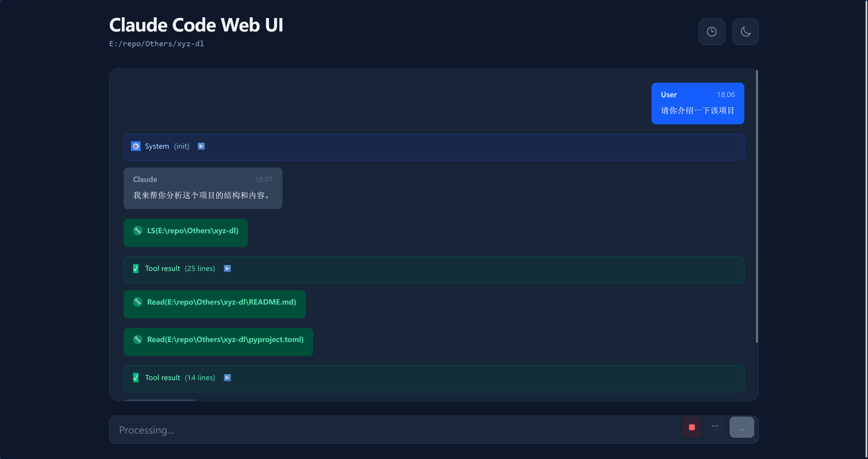
Task: Click wrench icon on pyproject.toml read
Action: [138, 340]
